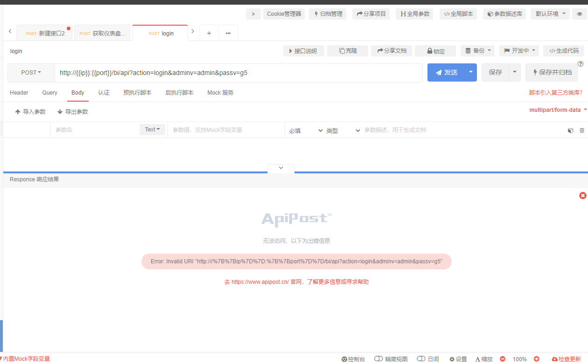Close error response with red X

coord(583,196)
